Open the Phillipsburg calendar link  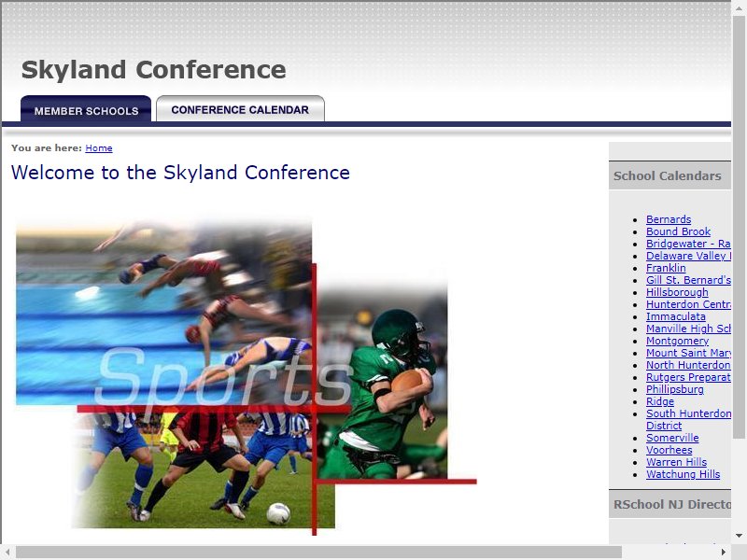click(x=674, y=389)
